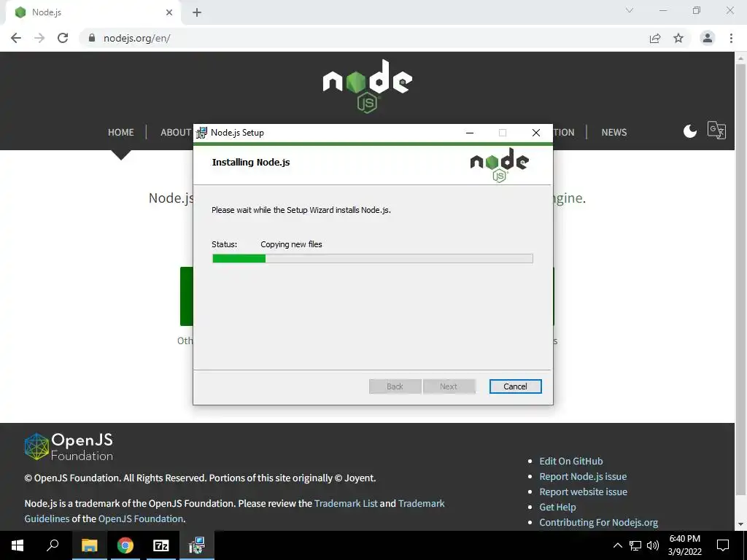The image size is (747, 560).
Task: Click the 'Installing Node.js' heading
Action: pos(251,162)
